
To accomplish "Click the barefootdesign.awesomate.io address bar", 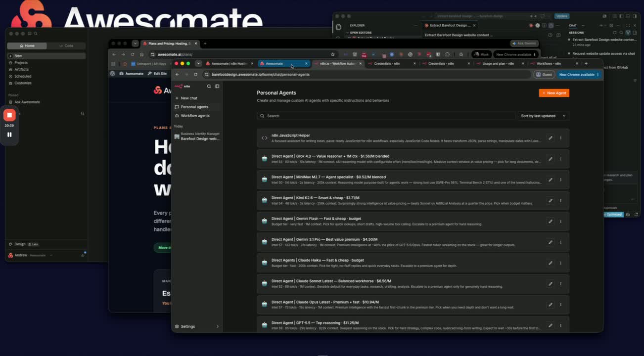I will [x=366, y=75].
